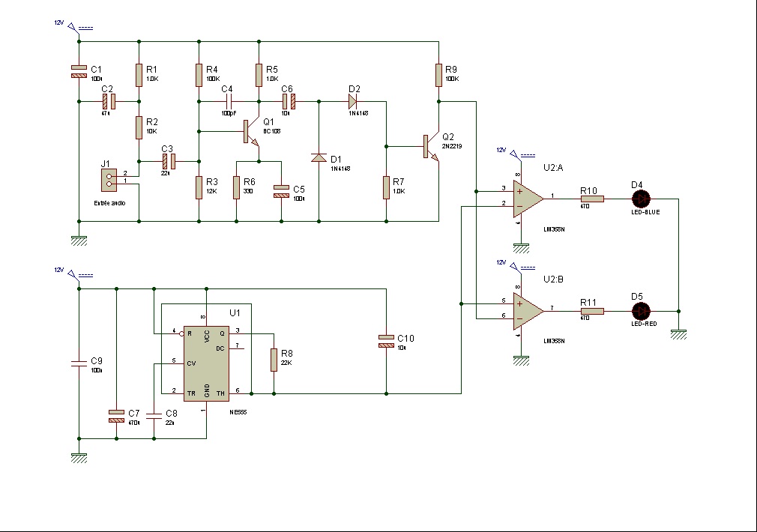Click the 'U2:A' reference label
757x532 pixels.
(553, 168)
